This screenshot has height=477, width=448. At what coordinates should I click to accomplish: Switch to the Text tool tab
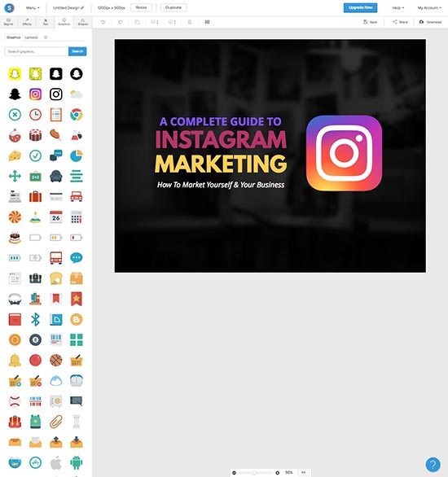(46, 22)
